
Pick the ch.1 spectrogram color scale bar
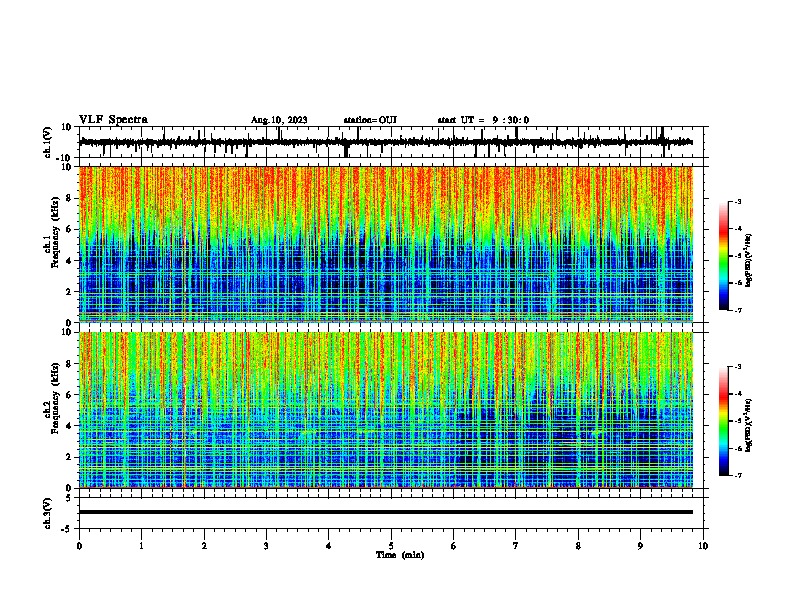click(x=724, y=256)
